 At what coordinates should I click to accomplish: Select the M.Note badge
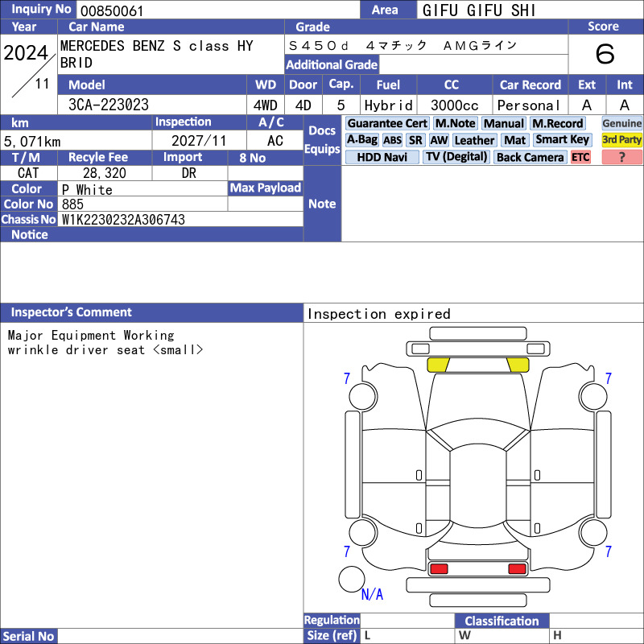coord(455,123)
